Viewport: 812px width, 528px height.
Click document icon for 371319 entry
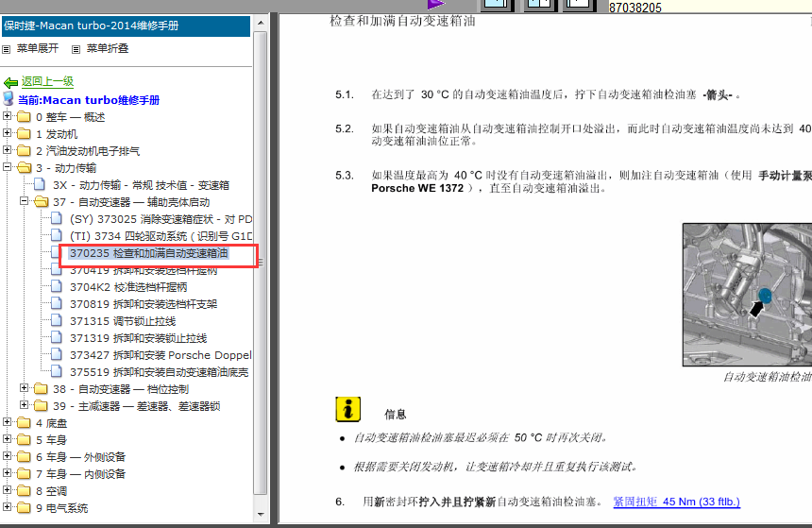pos(57,337)
